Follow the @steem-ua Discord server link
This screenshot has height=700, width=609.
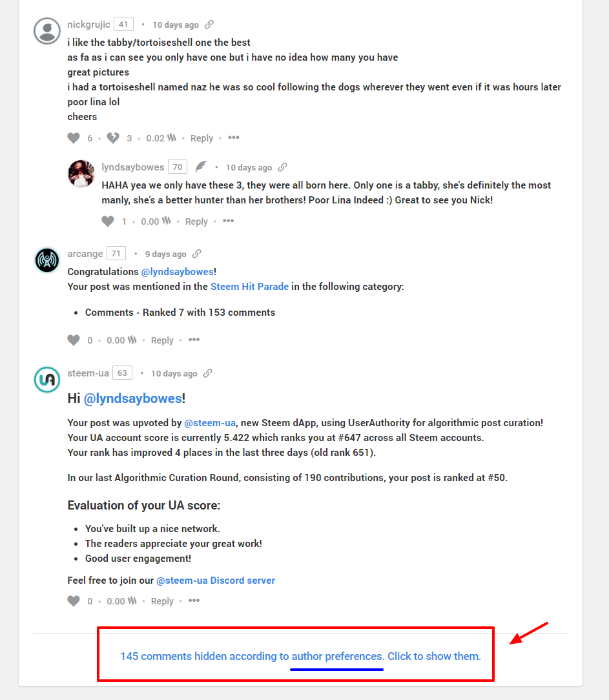click(216, 581)
